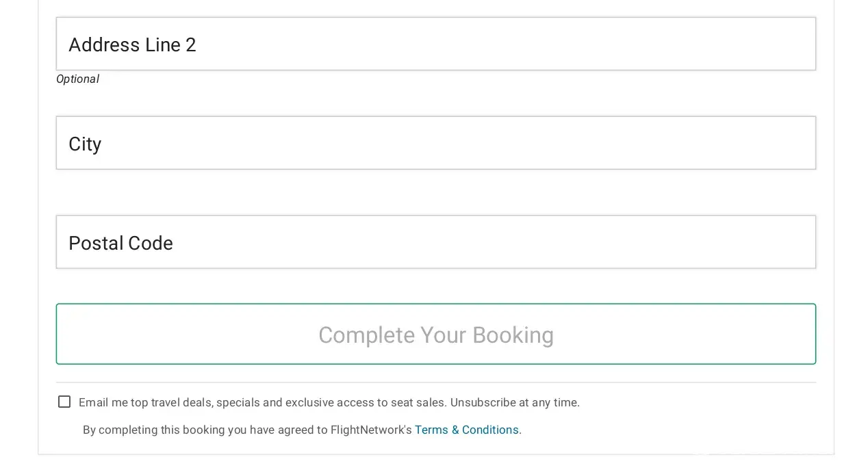Enable the exclusive seat sales email option
868x470 pixels.
(64, 402)
